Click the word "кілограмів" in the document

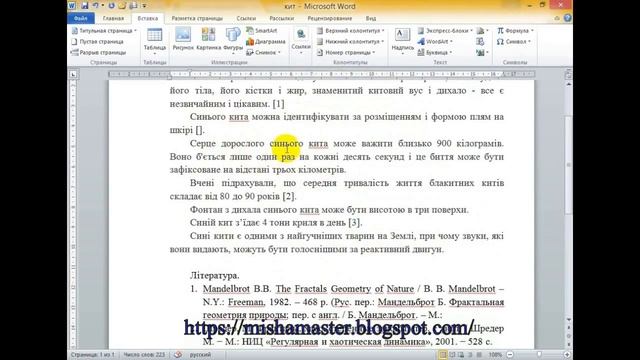[480, 144]
